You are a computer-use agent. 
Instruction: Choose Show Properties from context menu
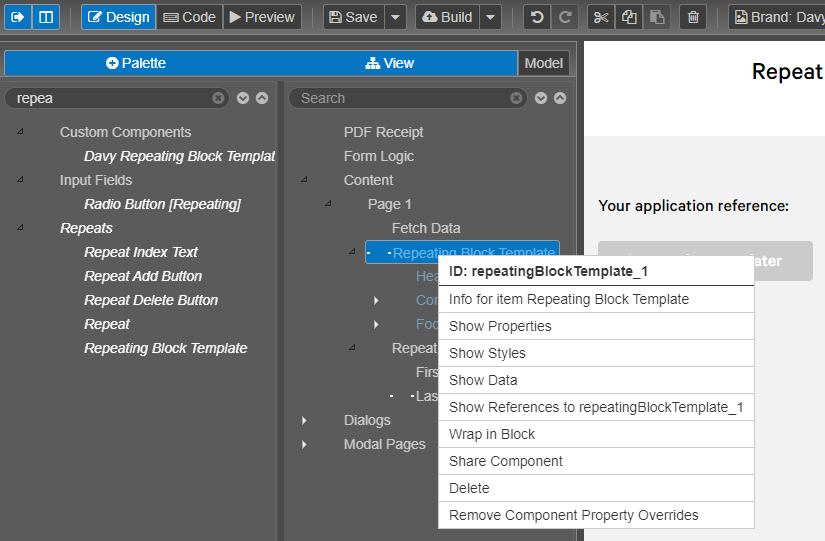click(x=500, y=326)
